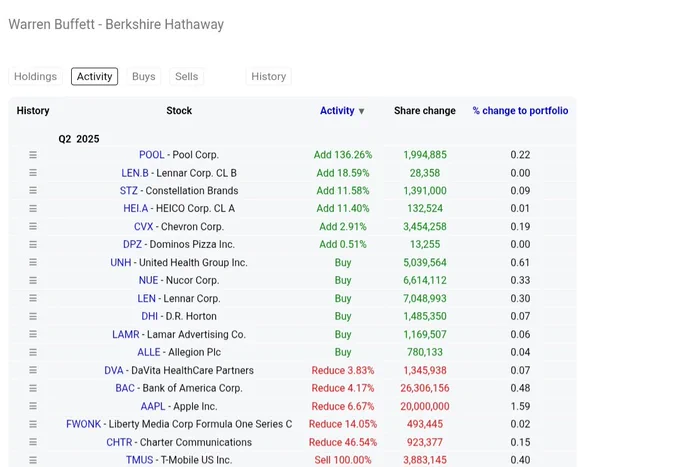
Task: Open the Buys tab
Action: [x=144, y=76]
